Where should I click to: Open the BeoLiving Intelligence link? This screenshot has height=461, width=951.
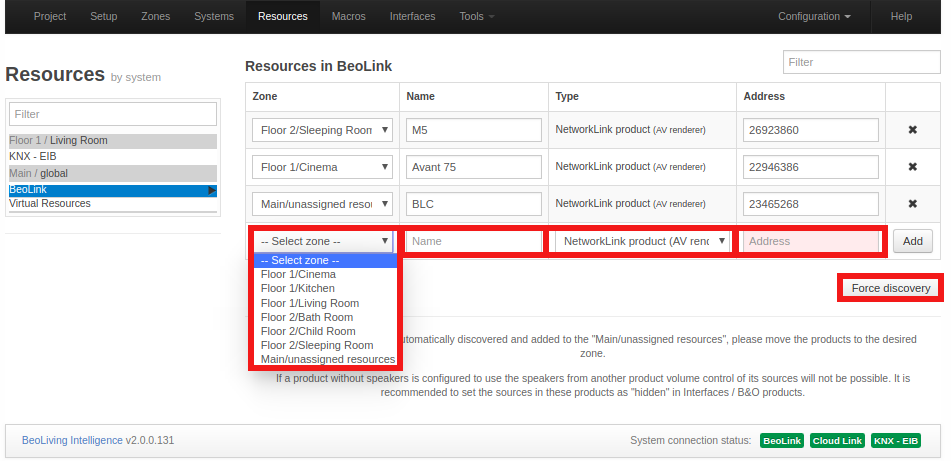72,440
